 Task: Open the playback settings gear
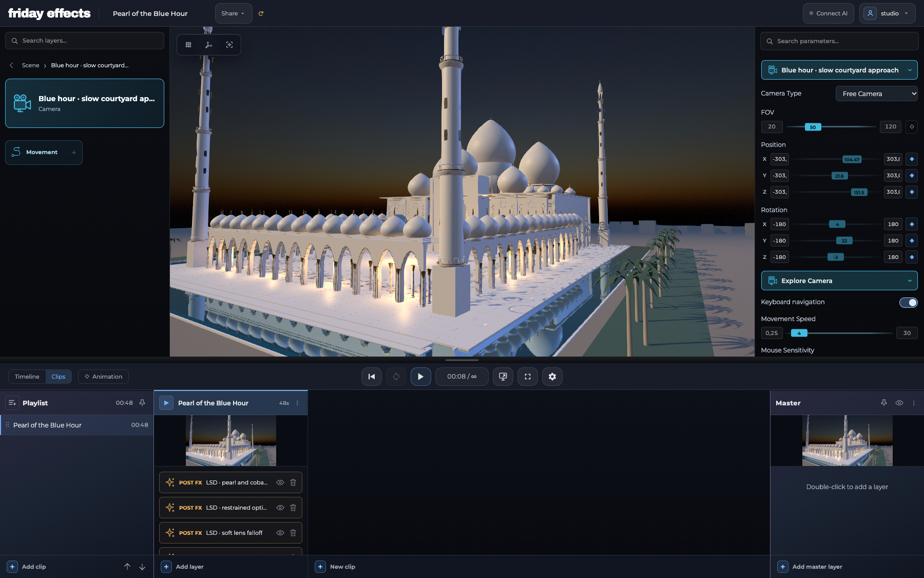(552, 377)
